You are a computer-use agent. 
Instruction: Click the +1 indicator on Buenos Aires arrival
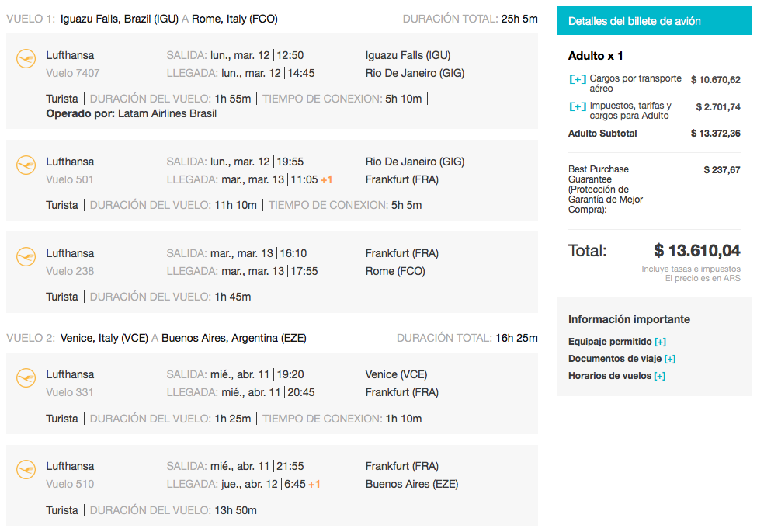(x=314, y=484)
